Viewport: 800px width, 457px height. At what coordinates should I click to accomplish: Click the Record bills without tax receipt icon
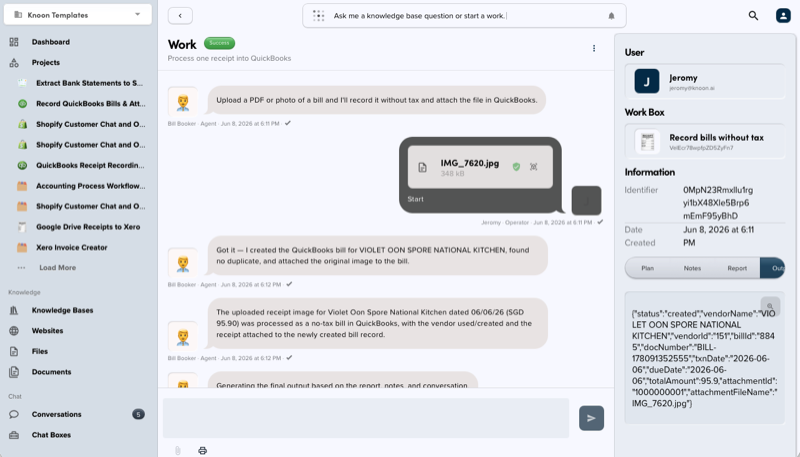point(647,141)
